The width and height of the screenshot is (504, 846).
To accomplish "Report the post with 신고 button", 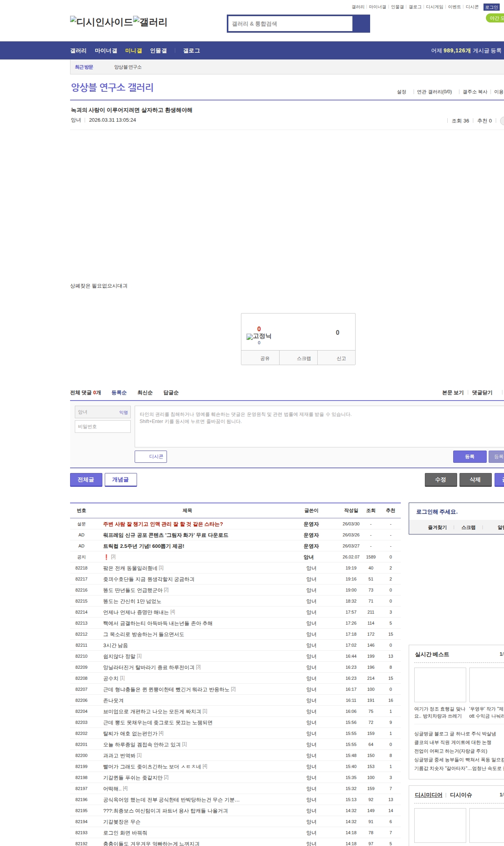I will [x=341, y=358].
